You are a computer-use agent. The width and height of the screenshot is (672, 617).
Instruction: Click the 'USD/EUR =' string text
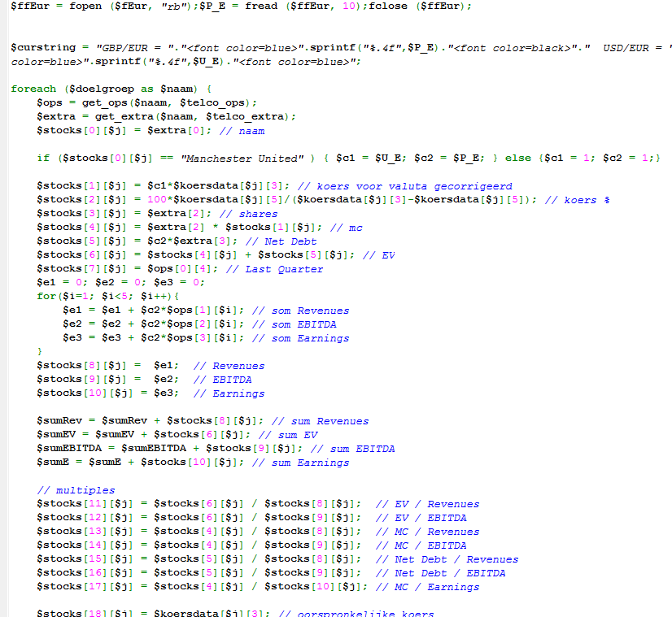coord(633,47)
